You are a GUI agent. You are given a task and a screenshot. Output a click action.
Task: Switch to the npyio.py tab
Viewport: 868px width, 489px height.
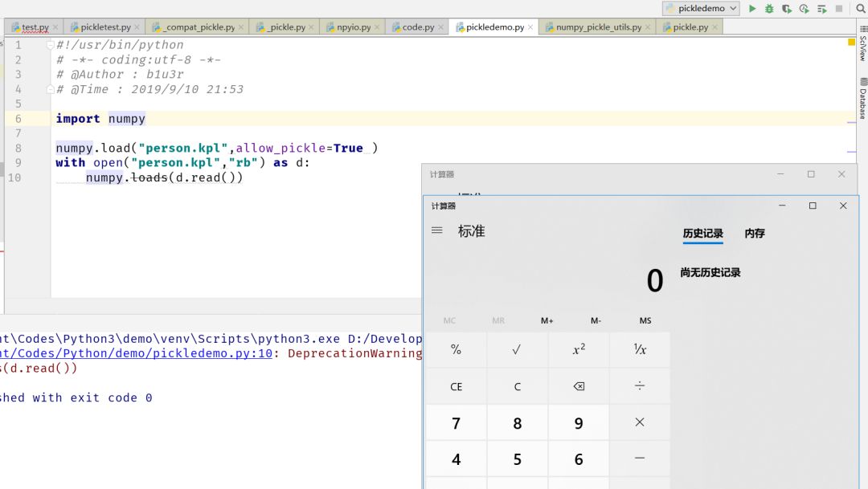353,26
